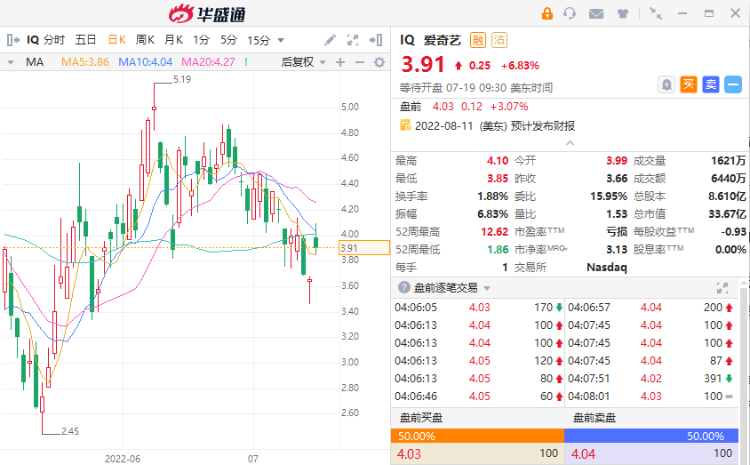Click the 沽 short-sell badge

point(499,40)
